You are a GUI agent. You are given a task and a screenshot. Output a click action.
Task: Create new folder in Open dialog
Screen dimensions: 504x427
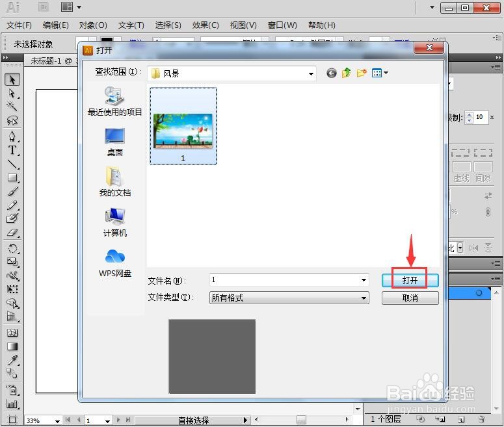[x=362, y=73]
